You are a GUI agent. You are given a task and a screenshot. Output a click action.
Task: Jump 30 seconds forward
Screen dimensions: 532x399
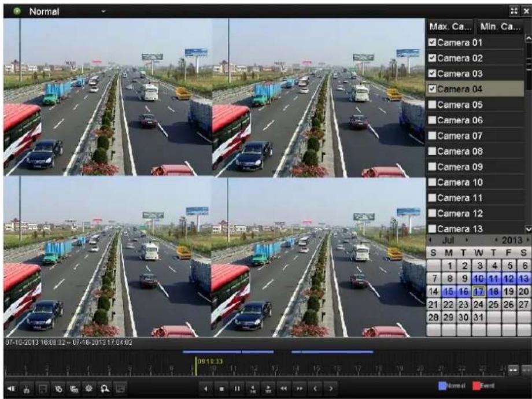(268, 389)
